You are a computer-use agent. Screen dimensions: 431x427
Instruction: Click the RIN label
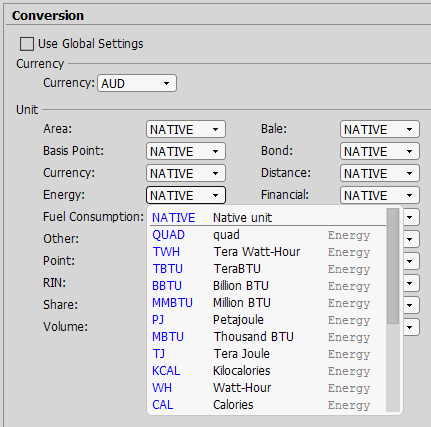pyautogui.click(x=55, y=283)
